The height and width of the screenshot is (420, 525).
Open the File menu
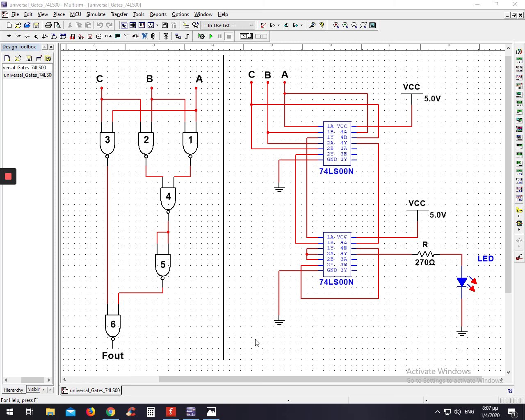(x=15, y=14)
